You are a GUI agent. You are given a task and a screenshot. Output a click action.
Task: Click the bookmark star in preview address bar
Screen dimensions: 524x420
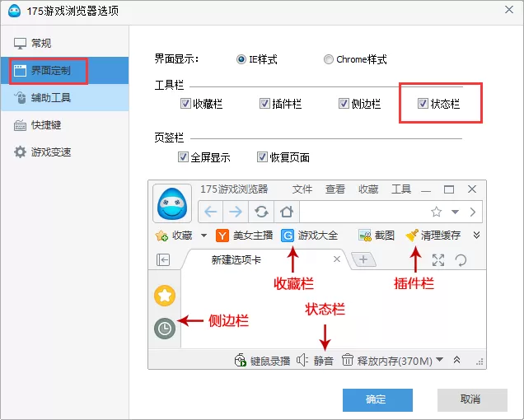(436, 212)
